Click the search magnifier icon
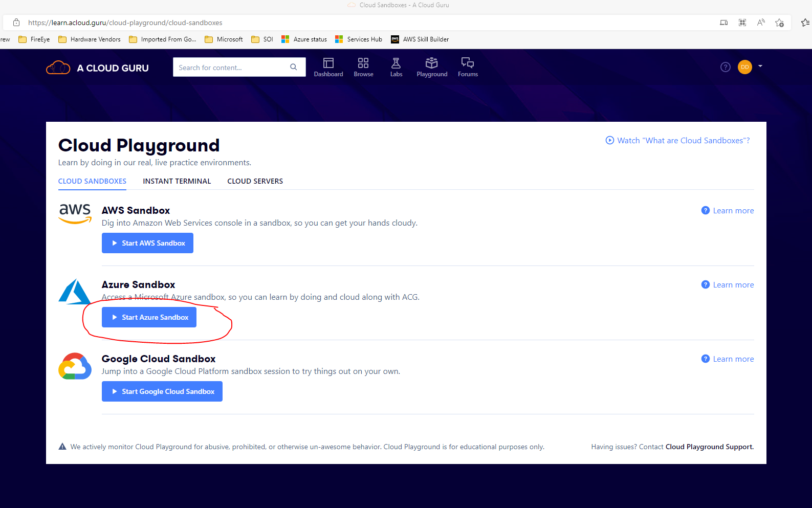The height and width of the screenshot is (508, 812). click(294, 67)
